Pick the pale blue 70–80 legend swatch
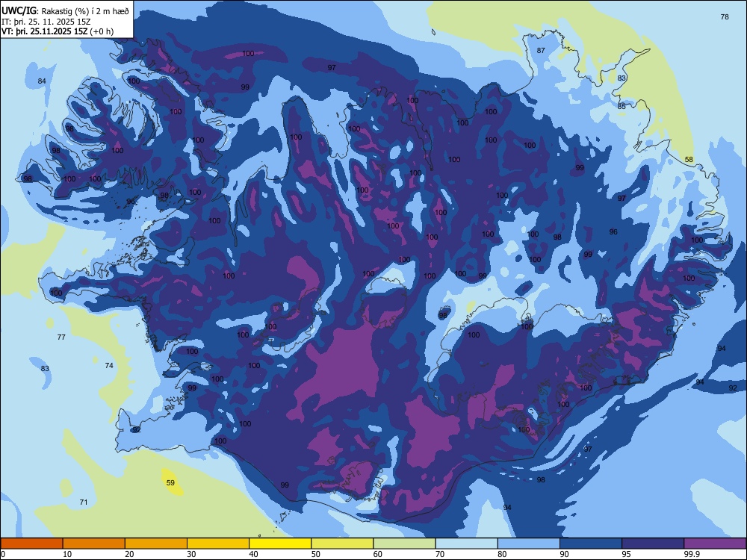Image resolution: width=747 pixels, height=560 pixels. click(x=467, y=544)
